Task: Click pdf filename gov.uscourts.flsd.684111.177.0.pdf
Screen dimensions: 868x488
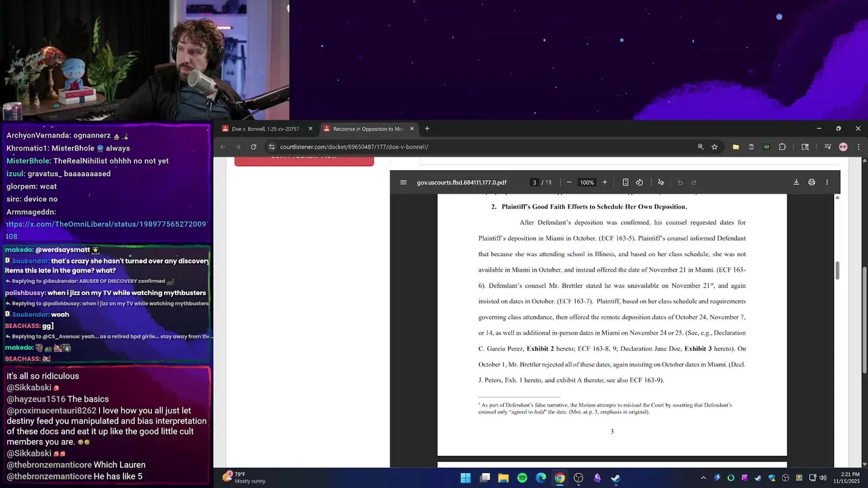Action: click(462, 182)
